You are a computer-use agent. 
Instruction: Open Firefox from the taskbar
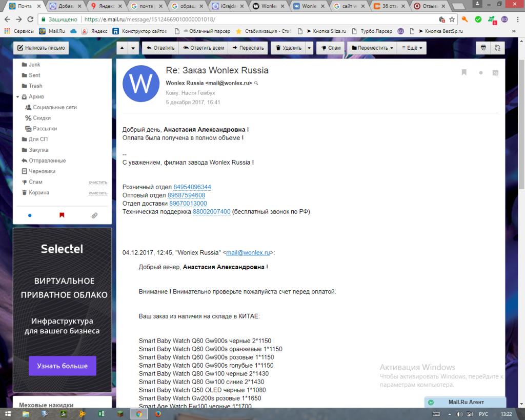point(158,414)
